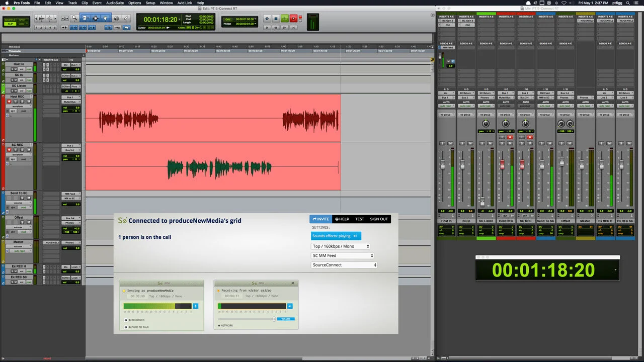
Task: Select the Scrubber speaker tool
Action: (116, 18)
